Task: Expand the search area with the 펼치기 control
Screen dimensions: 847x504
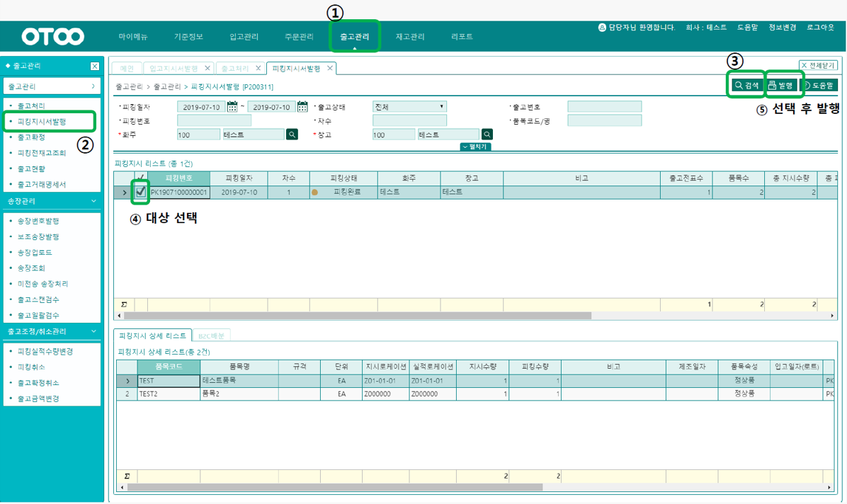Action: pyautogui.click(x=474, y=147)
